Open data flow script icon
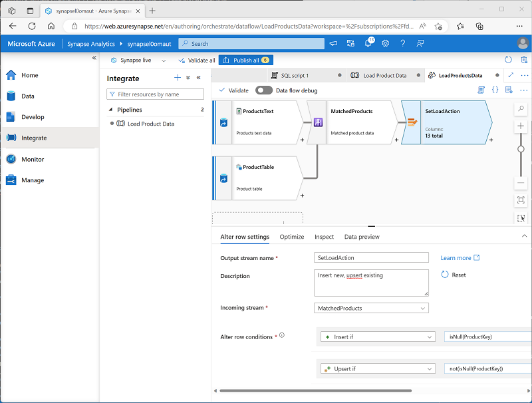 coord(481,90)
